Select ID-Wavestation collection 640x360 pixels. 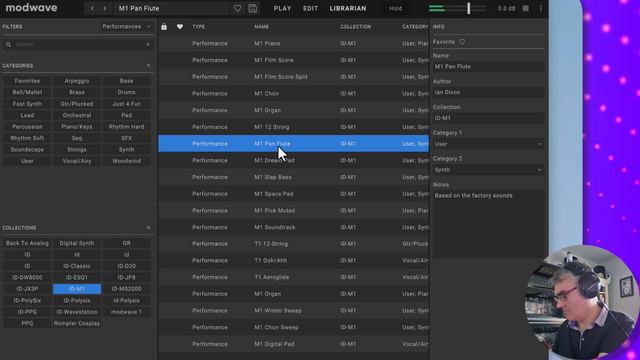77,312
